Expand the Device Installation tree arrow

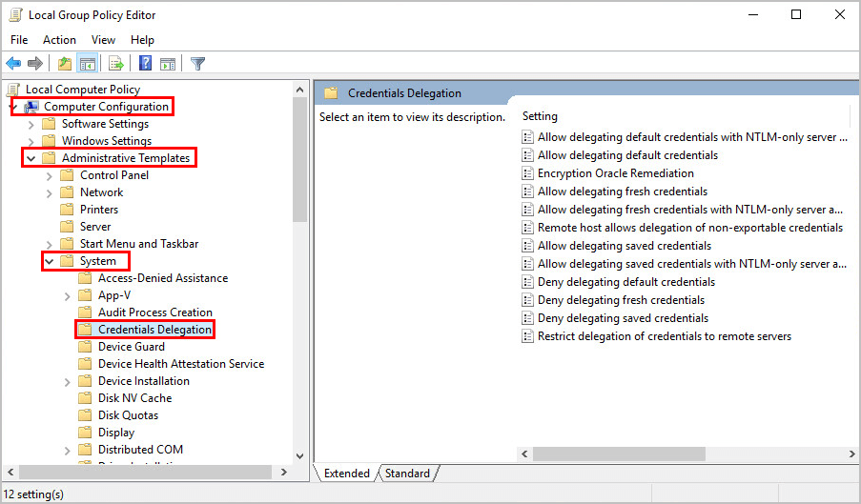point(68,381)
